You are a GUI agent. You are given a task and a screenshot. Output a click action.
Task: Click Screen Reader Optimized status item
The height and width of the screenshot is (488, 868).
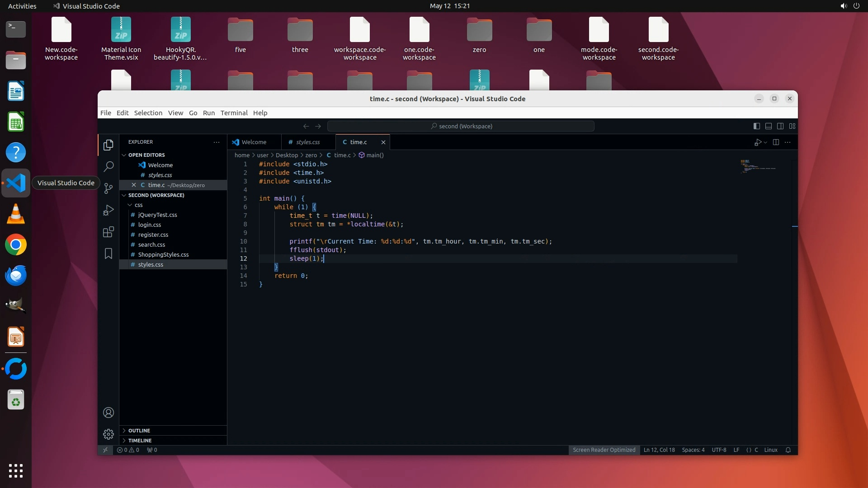coord(604,450)
